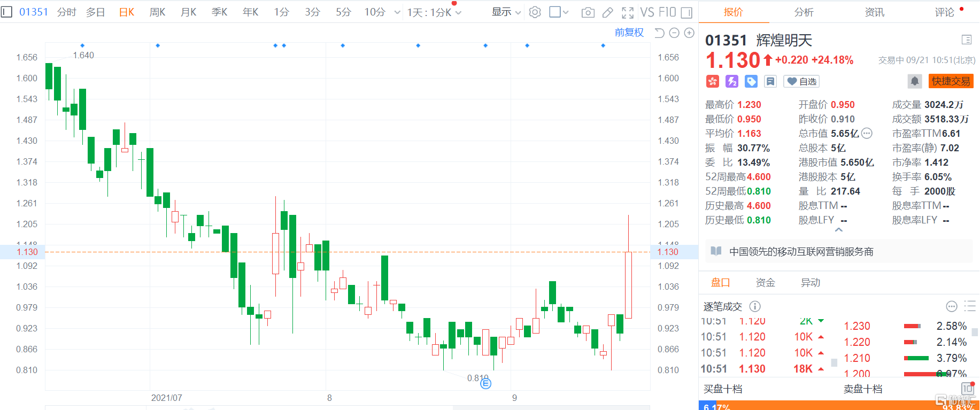
Task: Open the purple lightning icon badge
Action: click(732, 81)
